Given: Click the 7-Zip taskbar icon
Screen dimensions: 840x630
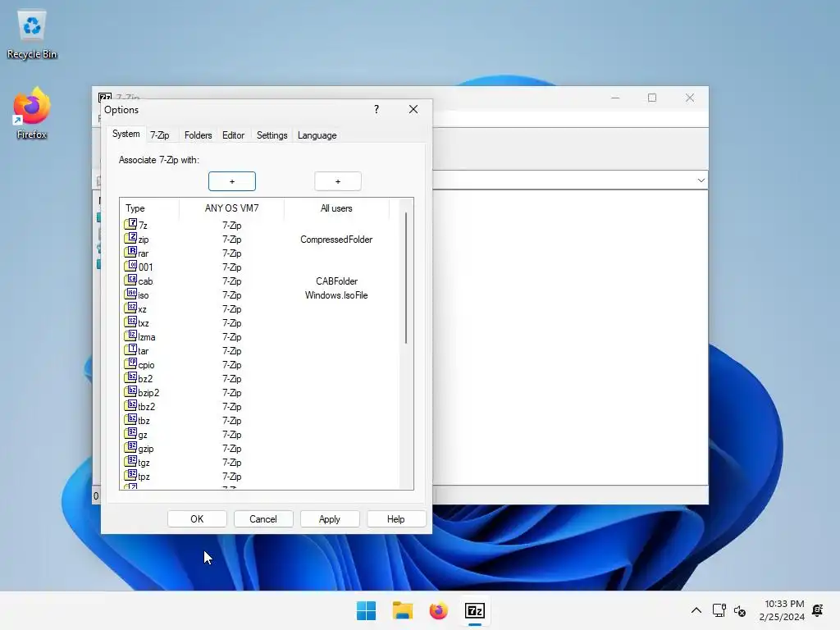Looking at the screenshot, I should click(475, 610).
